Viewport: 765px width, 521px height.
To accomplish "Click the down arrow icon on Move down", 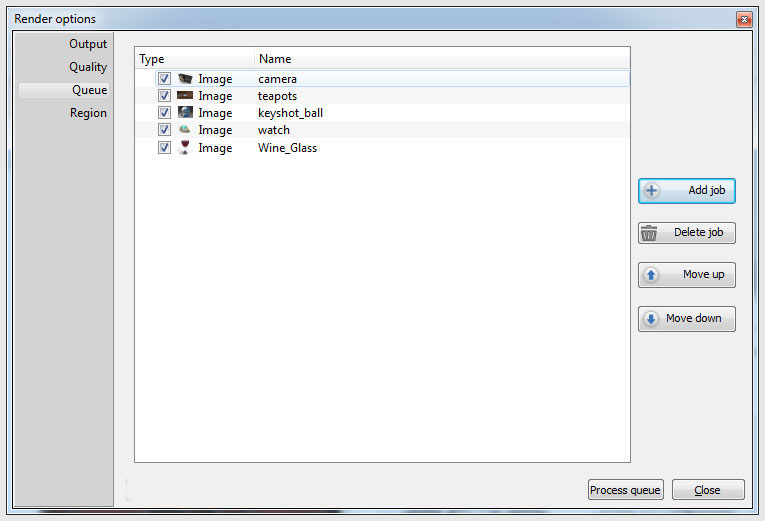I will click(651, 319).
